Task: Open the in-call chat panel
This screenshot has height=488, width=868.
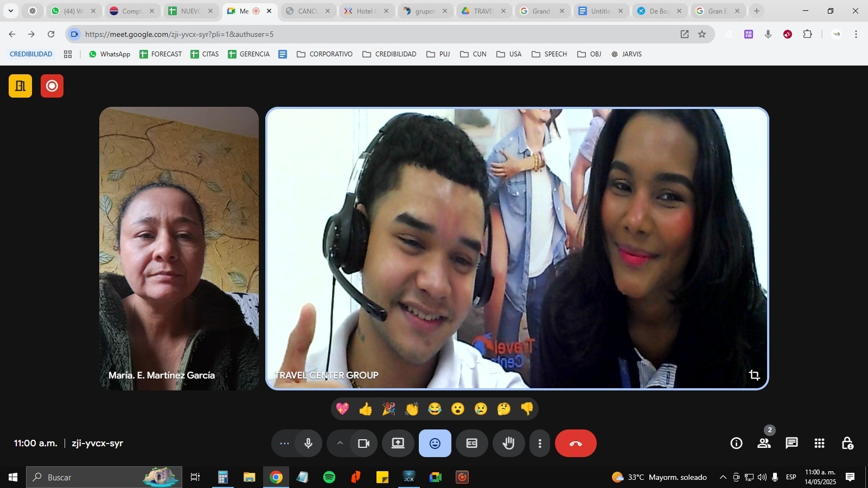Action: coord(792,444)
